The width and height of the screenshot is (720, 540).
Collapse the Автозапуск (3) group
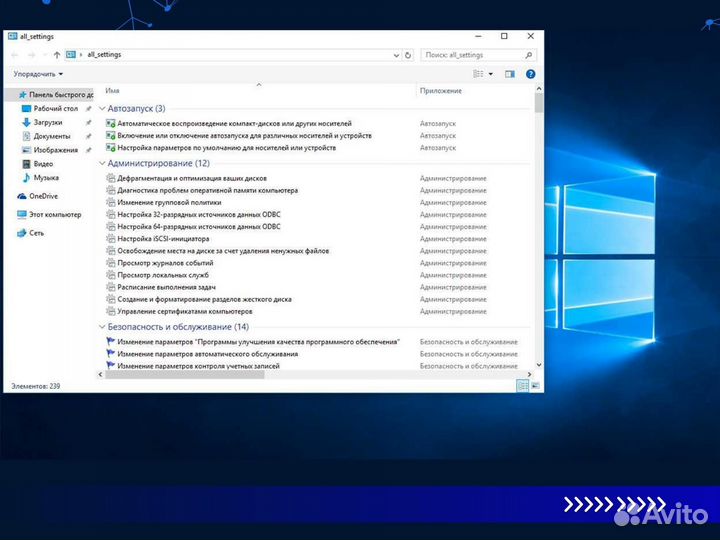click(102, 109)
